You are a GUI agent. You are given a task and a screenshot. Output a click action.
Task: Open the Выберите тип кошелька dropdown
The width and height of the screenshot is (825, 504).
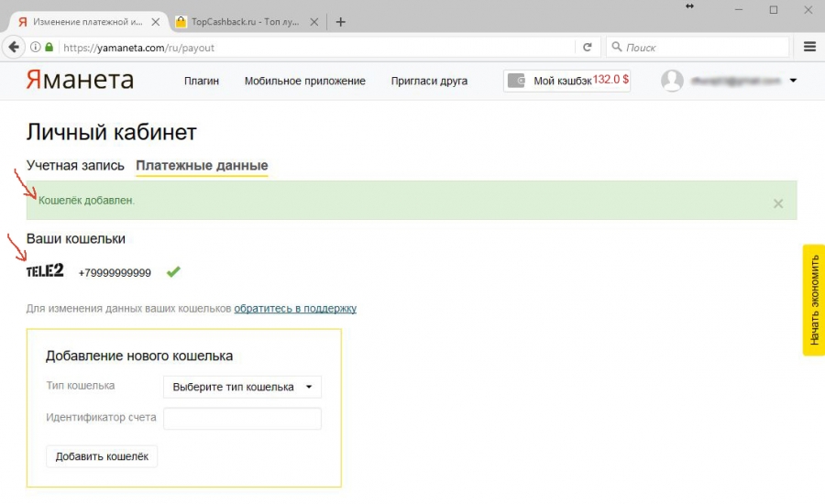(x=242, y=387)
